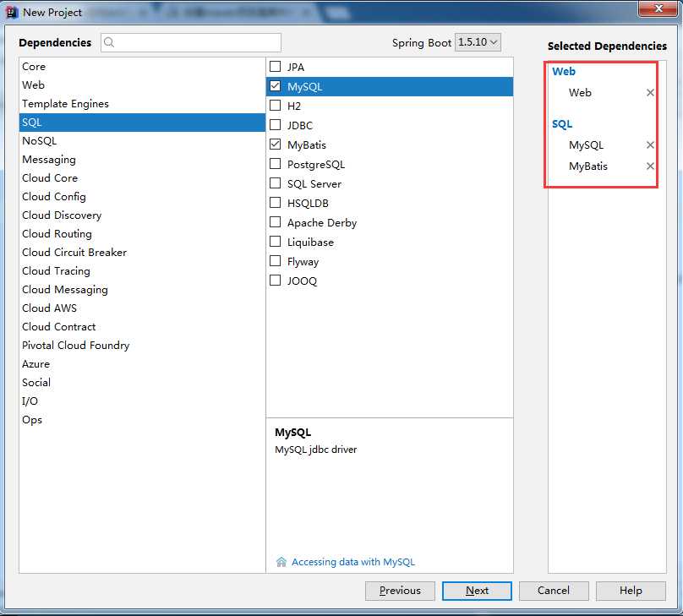
Task: Select the Cloud AWS category
Action: coord(142,308)
